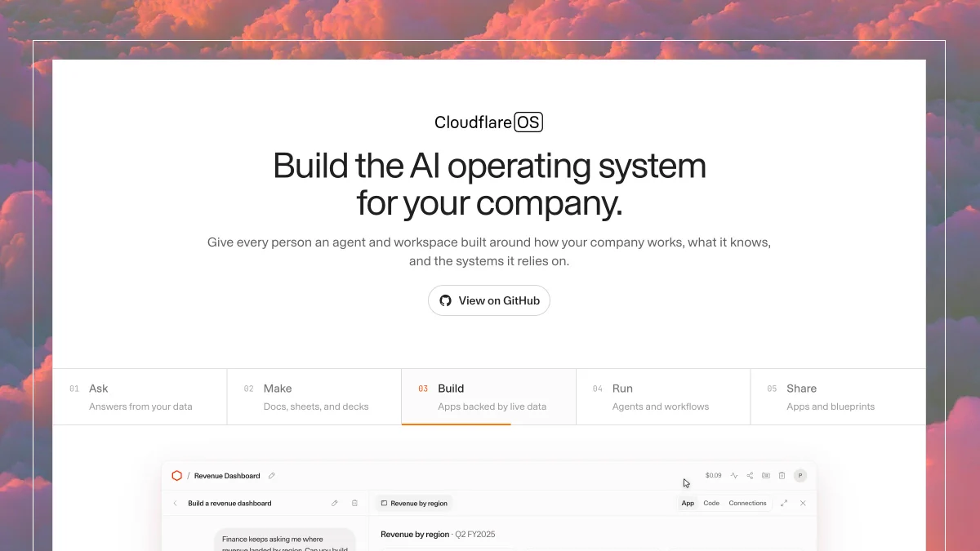Click the pencil icon beside Revenue Dashboard
This screenshot has height=551, width=980.
tap(272, 476)
